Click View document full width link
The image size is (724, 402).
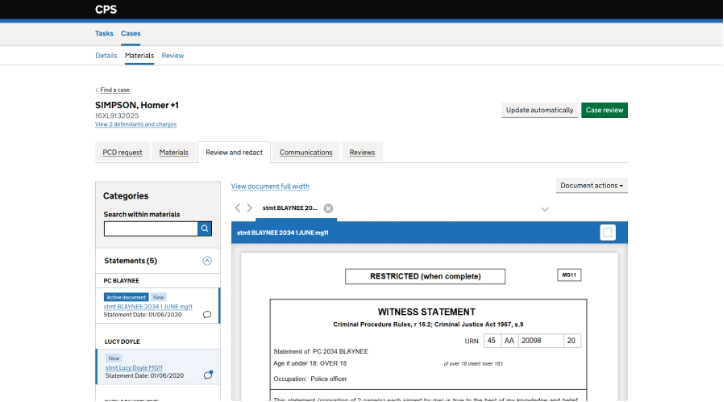click(270, 186)
